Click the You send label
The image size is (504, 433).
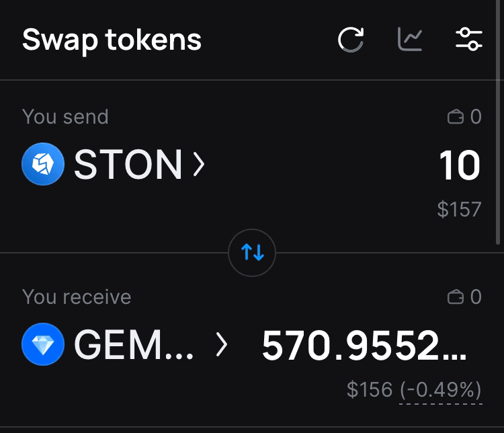65,117
